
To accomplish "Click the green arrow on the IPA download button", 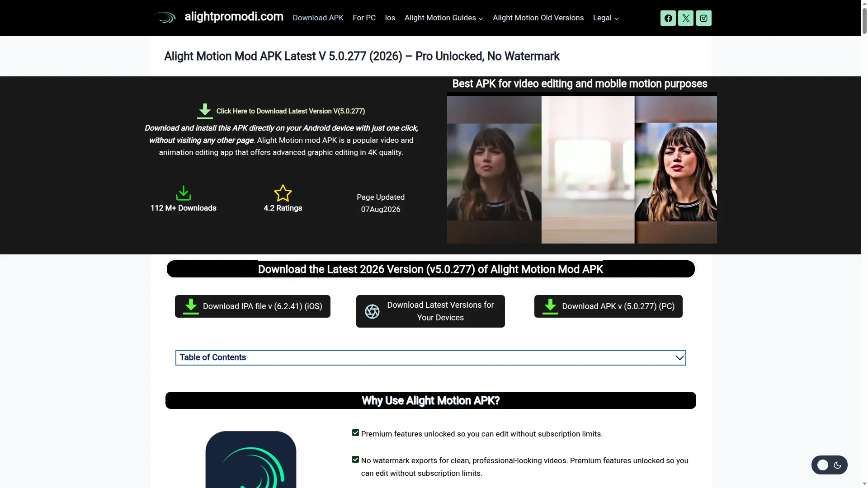I will [191, 306].
